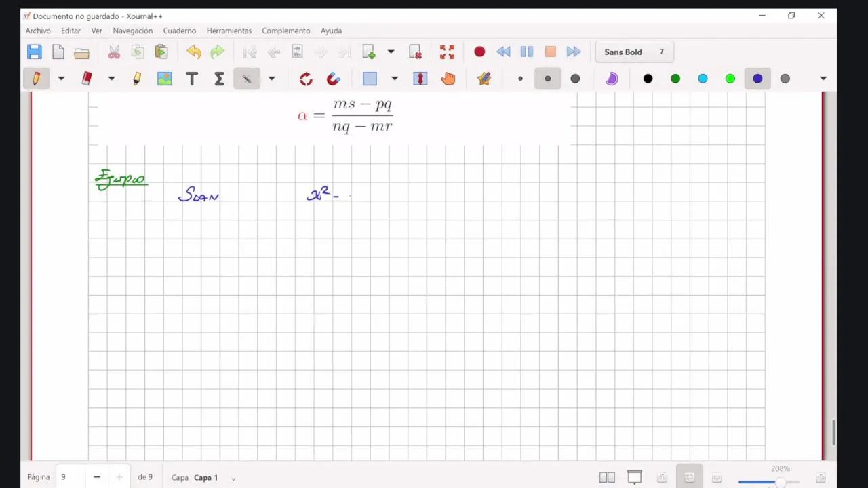Create a new document

tap(58, 52)
